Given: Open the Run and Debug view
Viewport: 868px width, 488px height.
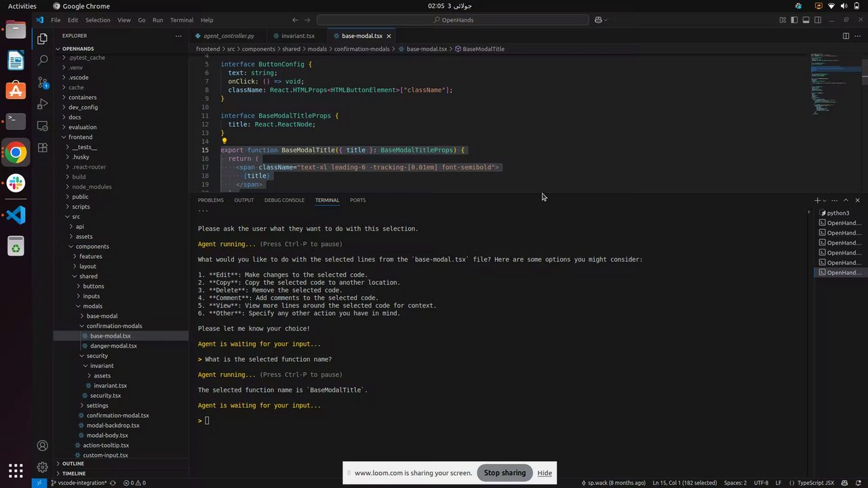Looking at the screenshot, I should [42, 104].
